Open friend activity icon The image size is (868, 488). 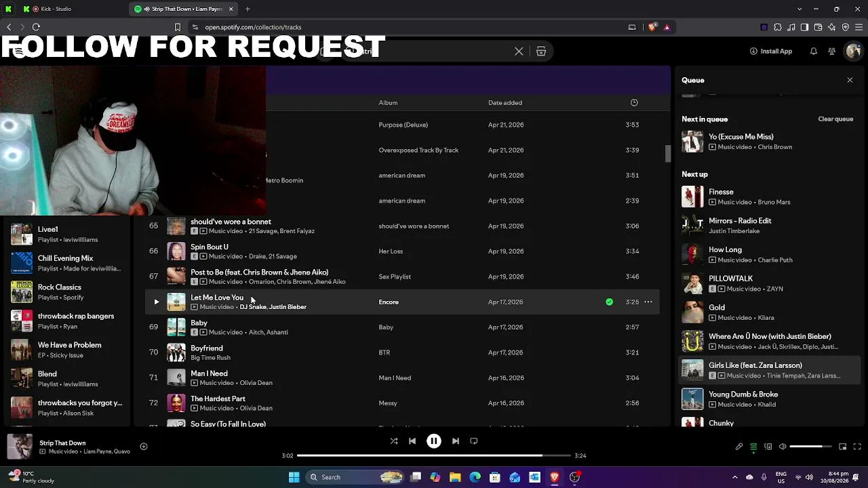[832, 52]
